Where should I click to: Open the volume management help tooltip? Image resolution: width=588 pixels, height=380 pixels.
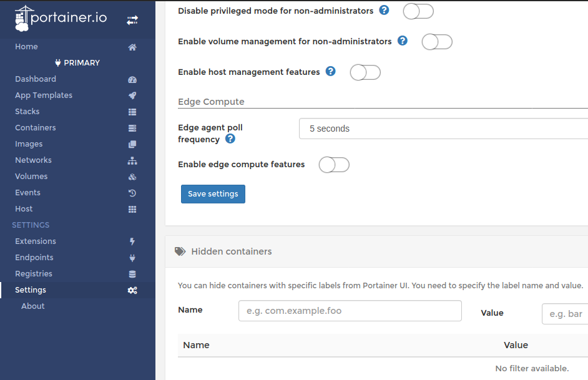click(402, 41)
